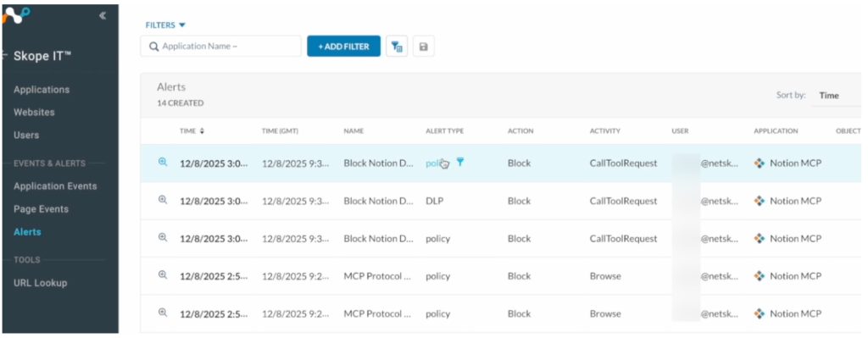Go to Page Events
The height and width of the screenshot is (338, 868).
pos(41,209)
